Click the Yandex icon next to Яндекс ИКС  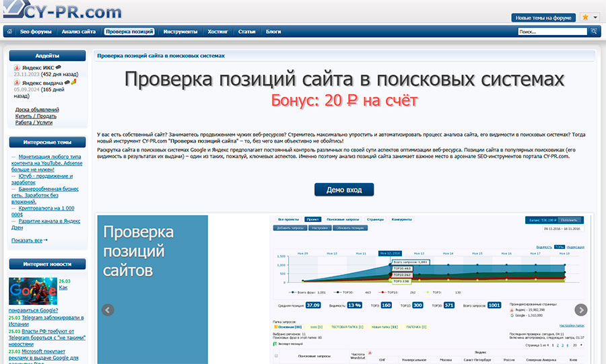click(17, 67)
